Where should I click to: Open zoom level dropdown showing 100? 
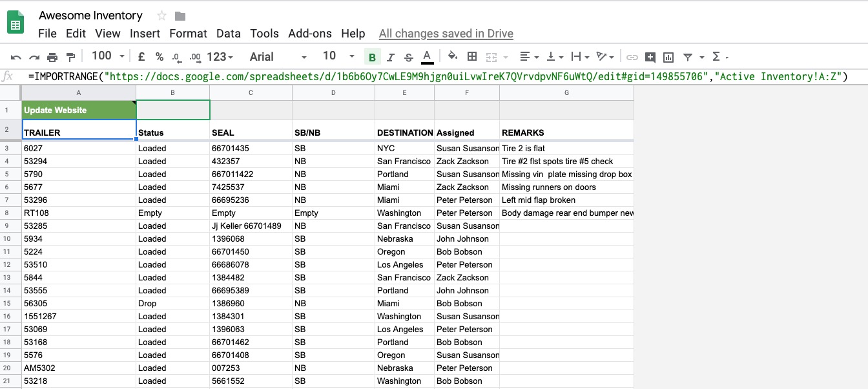(108, 56)
